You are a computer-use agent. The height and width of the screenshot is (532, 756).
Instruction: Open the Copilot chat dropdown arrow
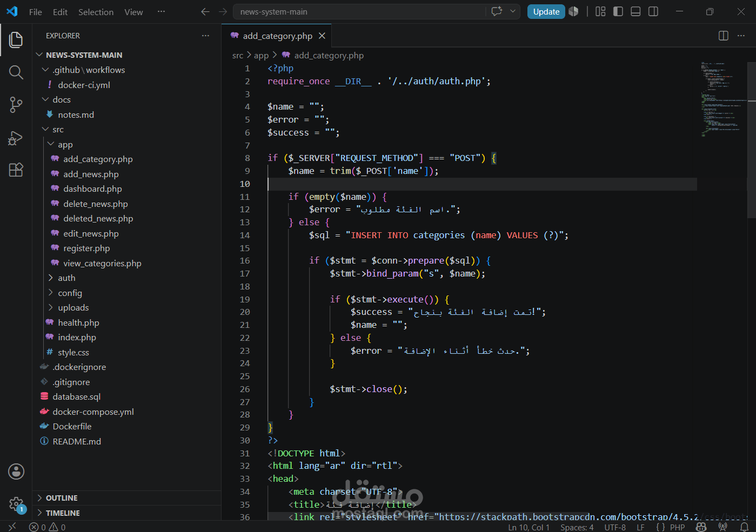point(513,11)
